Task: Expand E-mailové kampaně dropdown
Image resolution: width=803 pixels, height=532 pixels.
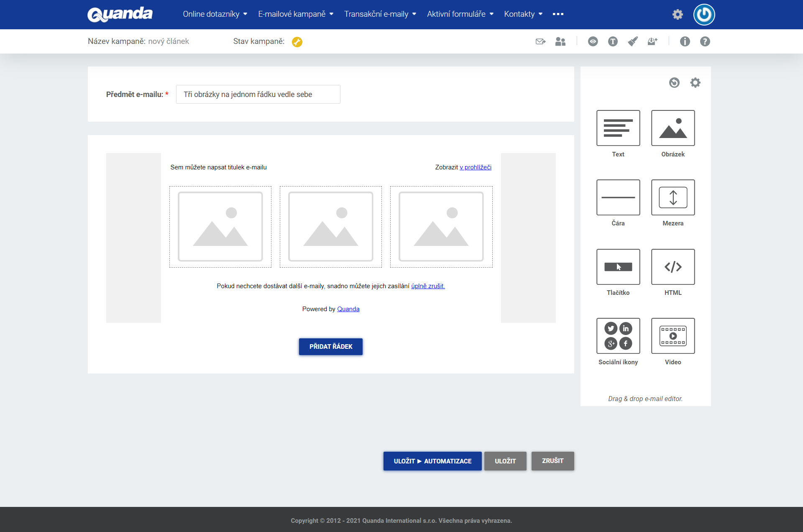Action: (x=296, y=14)
